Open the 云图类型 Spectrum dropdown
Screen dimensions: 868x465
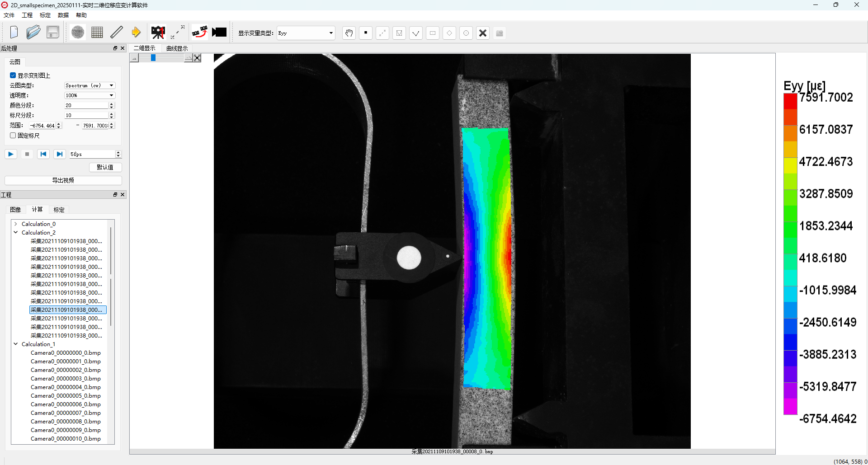coord(90,85)
